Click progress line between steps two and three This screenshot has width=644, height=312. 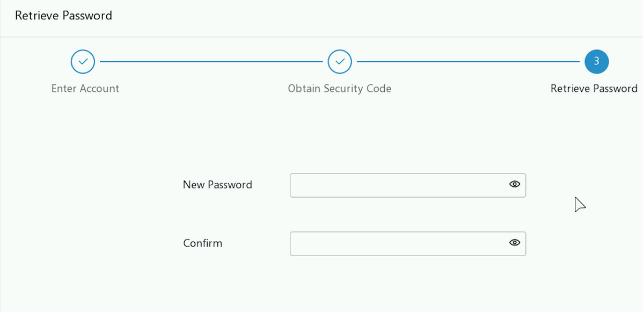point(469,62)
